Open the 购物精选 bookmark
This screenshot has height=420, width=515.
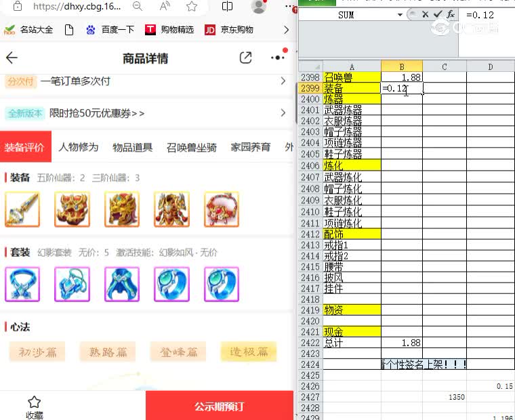169,30
